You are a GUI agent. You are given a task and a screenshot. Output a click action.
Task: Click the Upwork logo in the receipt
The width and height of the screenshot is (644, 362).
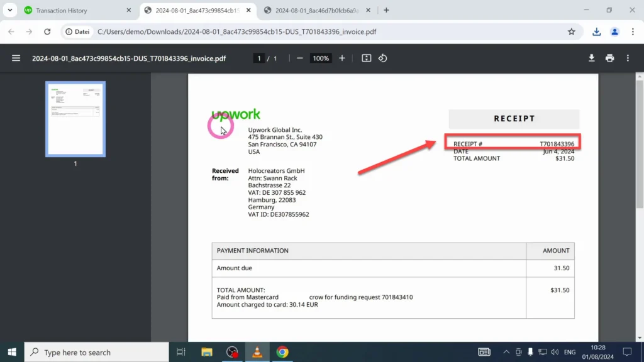236,114
